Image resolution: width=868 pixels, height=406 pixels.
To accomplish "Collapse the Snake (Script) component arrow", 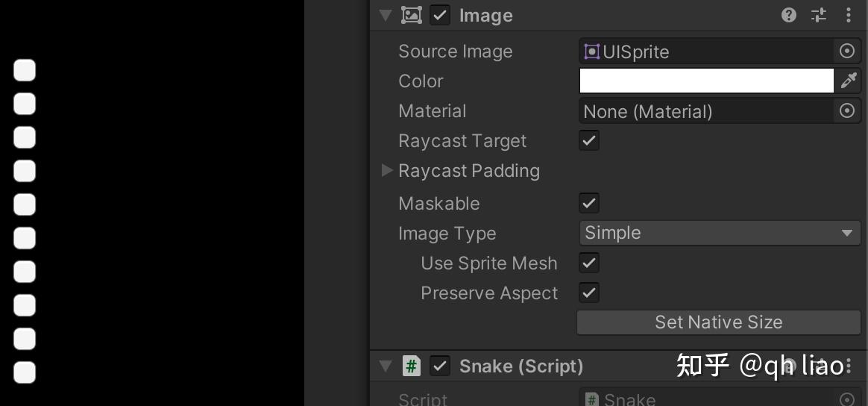I will pyautogui.click(x=386, y=366).
